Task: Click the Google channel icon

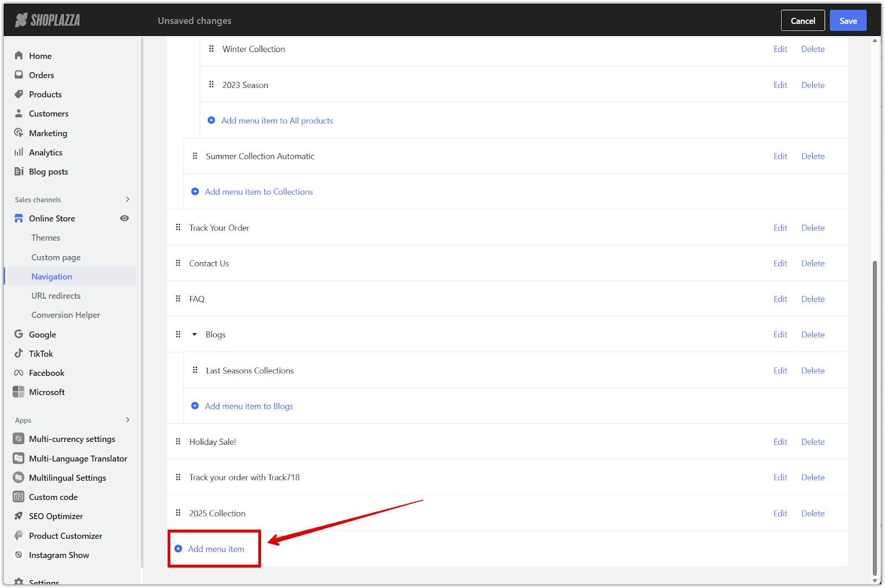Action: coord(19,334)
